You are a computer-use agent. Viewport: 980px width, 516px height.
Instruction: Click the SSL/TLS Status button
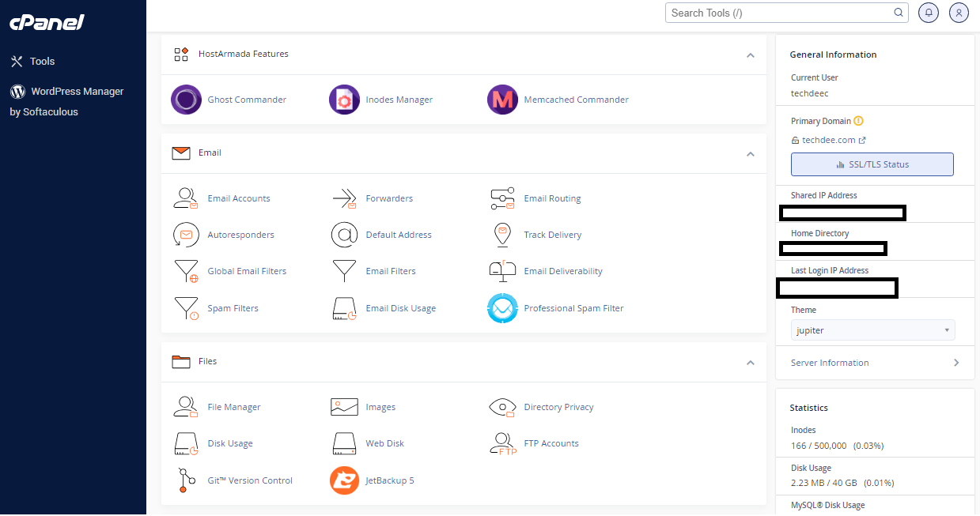point(872,164)
